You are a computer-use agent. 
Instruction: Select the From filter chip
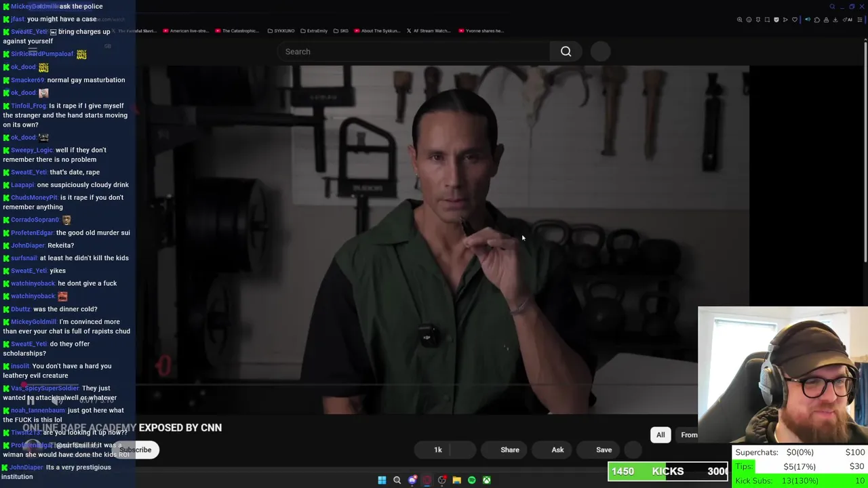(688, 434)
